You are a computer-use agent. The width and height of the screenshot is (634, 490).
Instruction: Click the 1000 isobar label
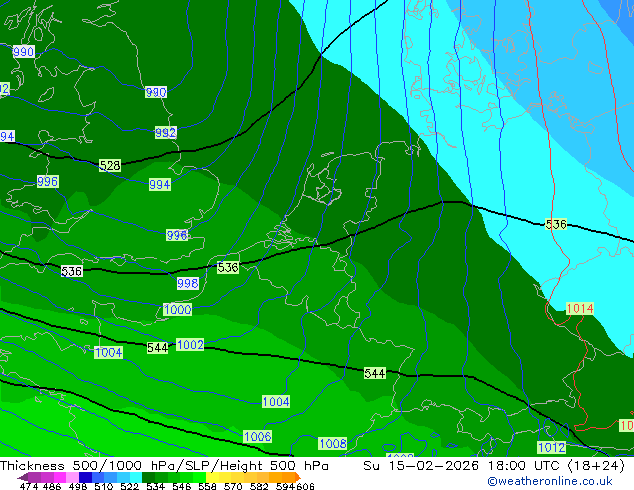178,309
